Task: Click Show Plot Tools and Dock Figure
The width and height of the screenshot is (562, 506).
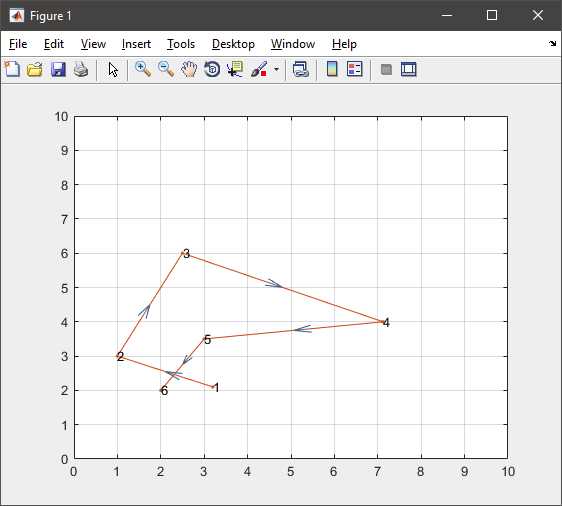Action: 409,69
